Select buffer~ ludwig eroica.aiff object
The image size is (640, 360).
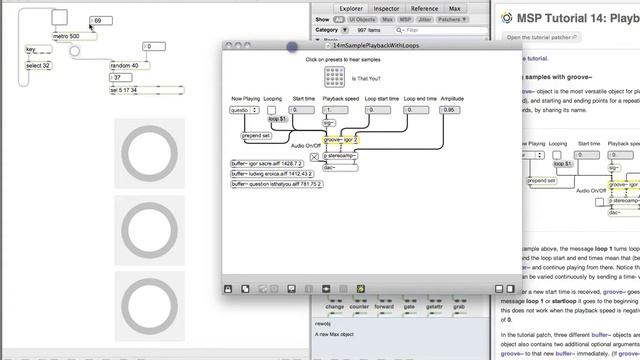pyautogui.click(x=272, y=174)
